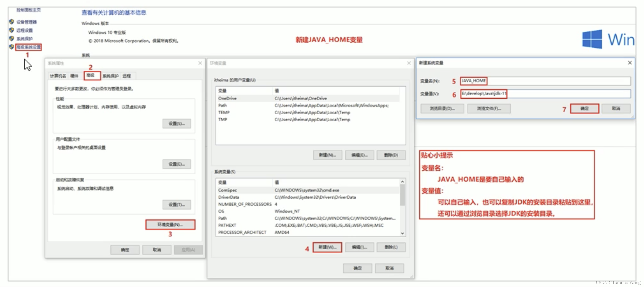Cancel the Environment Variables dialog
The width and height of the screenshot is (644, 287).
[390, 268]
